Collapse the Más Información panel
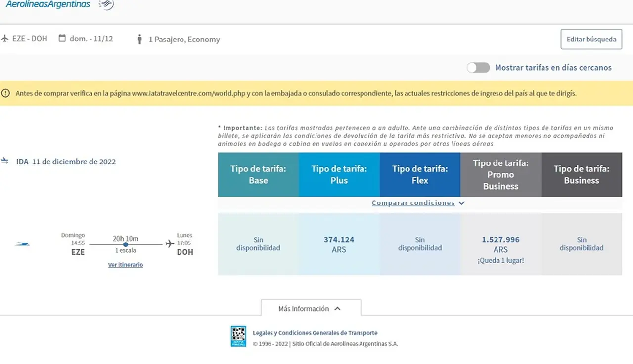633x364 pixels. pos(311,309)
